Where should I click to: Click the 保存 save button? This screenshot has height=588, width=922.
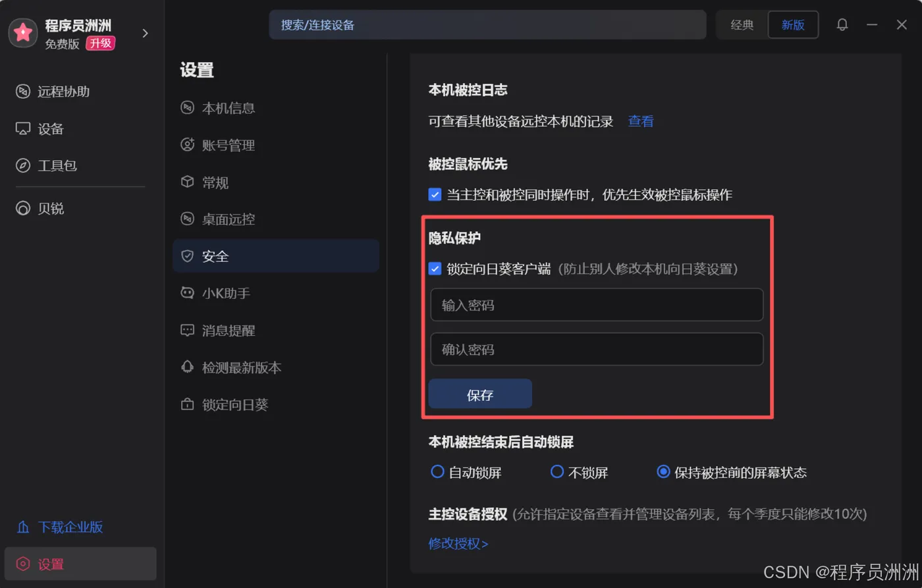[x=480, y=394]
